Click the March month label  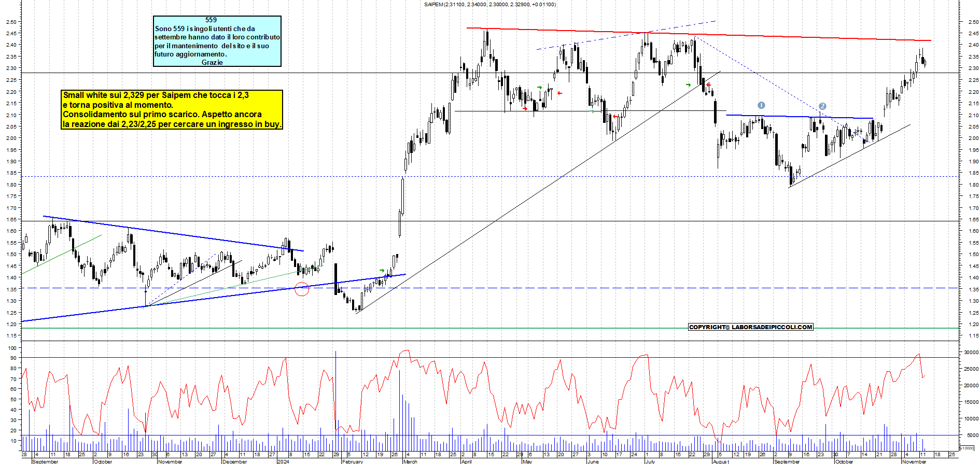(410, 461)
